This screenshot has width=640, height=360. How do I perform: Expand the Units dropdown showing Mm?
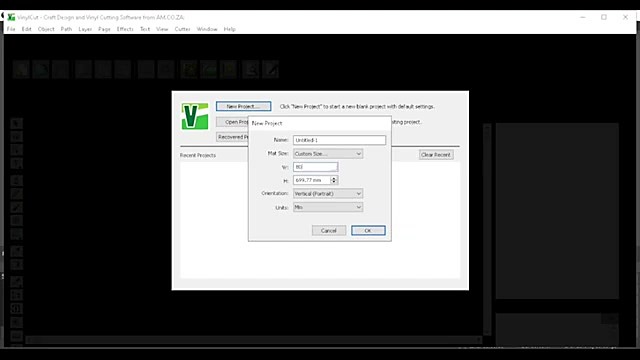(x=328, y=207)
